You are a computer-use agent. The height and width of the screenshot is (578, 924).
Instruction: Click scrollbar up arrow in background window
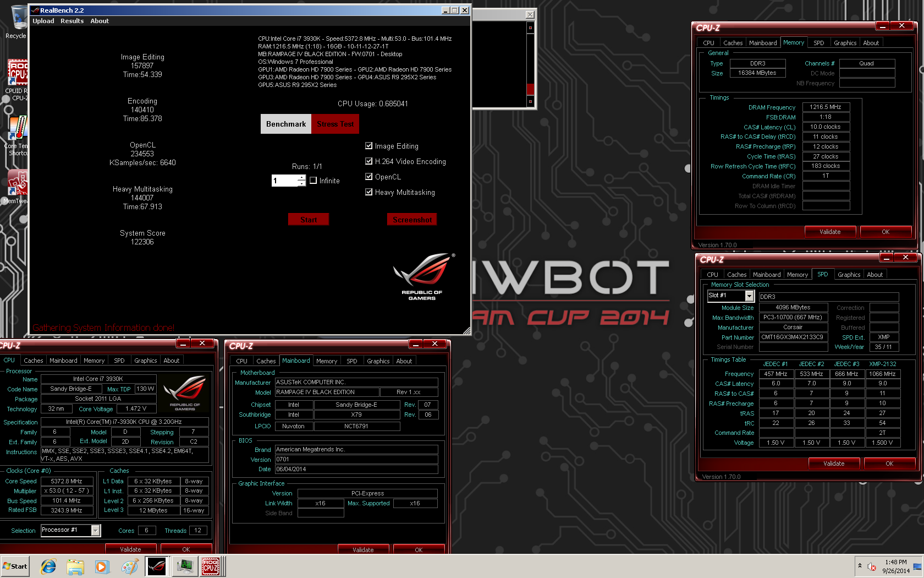pyautogui.click(x=530, y=27)
